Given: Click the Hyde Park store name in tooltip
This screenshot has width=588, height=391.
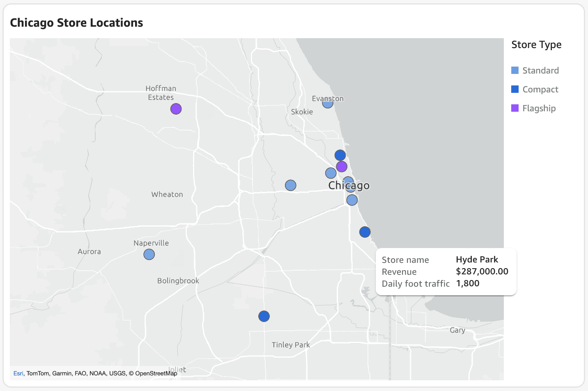Looking at the screenshot, I should tap(477, 260).
